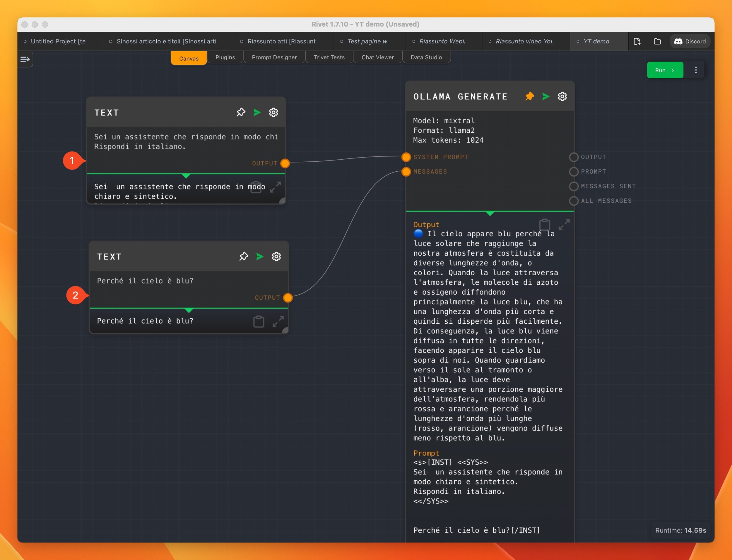Click the macOS window close button
This screenshot has width=732, height=560.
pos(24,24)
